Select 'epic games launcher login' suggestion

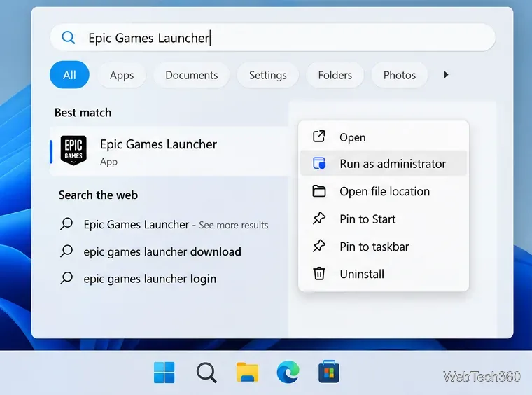click(x=139, y=279)
